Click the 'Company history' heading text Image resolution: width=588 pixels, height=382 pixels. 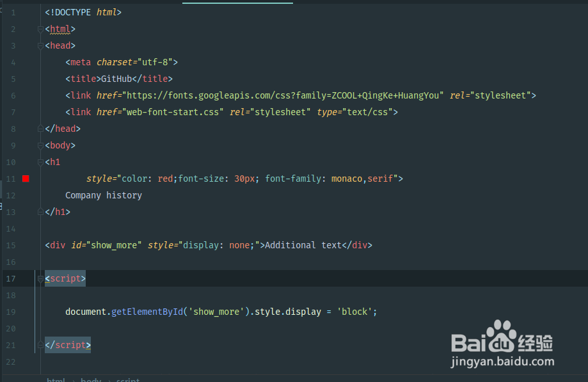104,195
